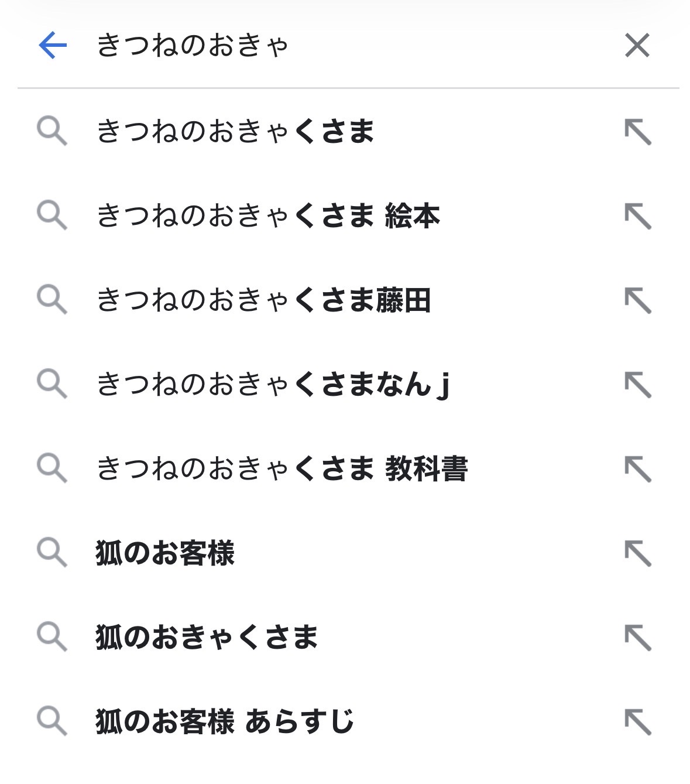Open suggestion きつねのおきゃくさまなん j
This screenshot has height=784, width=690.
tap(273, 385)
